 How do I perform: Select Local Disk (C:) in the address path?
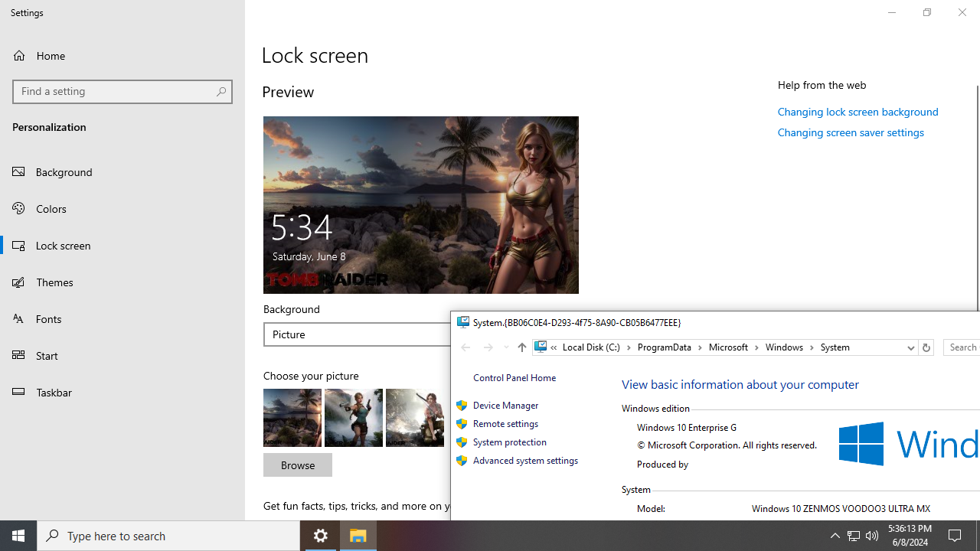(592, 347)
